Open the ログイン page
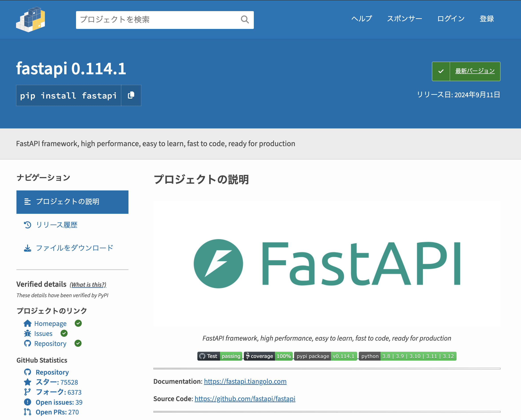Screen dimensions: 521x420 [451, 19]
